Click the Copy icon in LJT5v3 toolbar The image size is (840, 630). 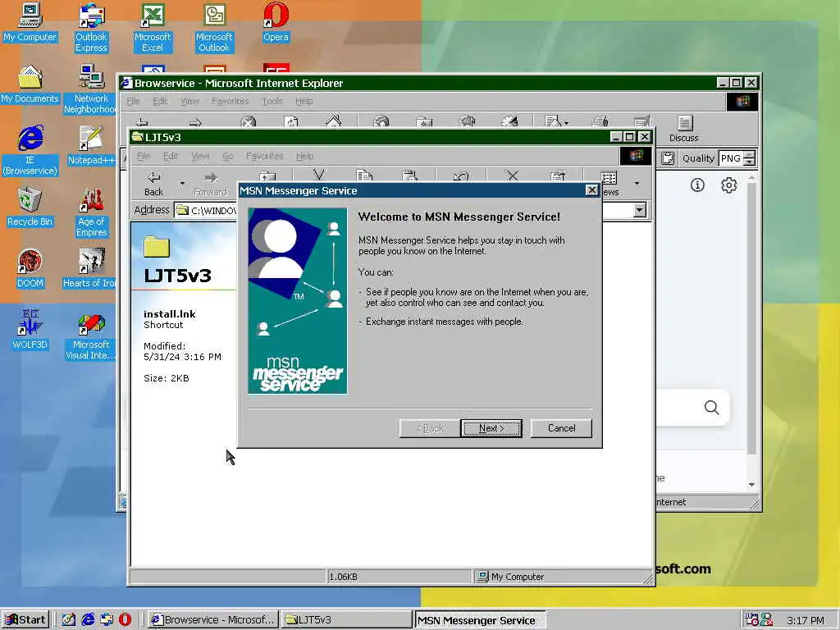364,176
